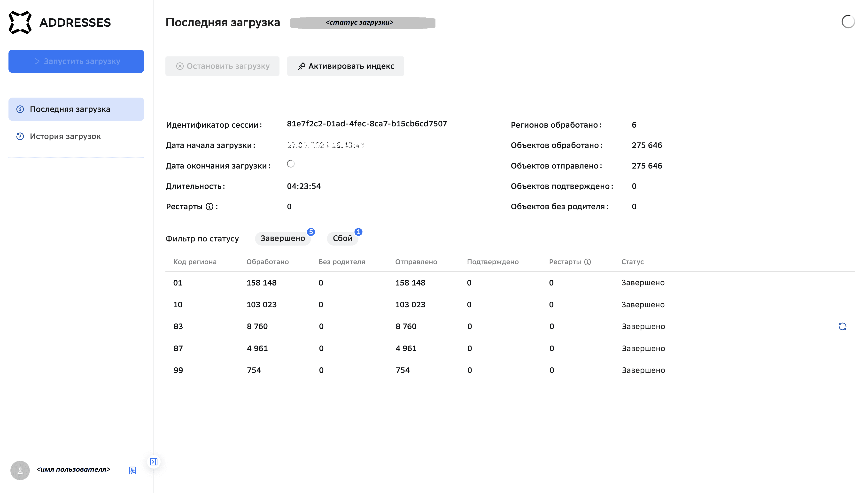Toggle the Сбой status filter

coord(342,238)
